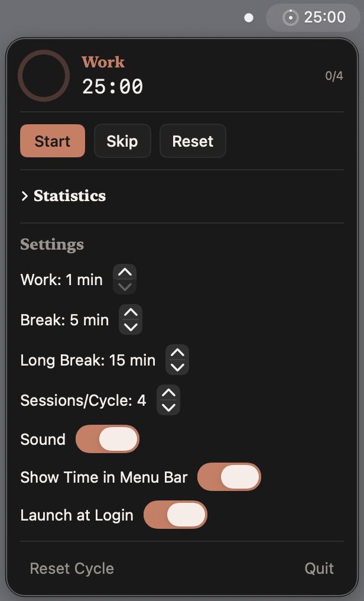Click the white dot menu bar item
The height and width of the screenshot is (601, 364).
(248, 18)
